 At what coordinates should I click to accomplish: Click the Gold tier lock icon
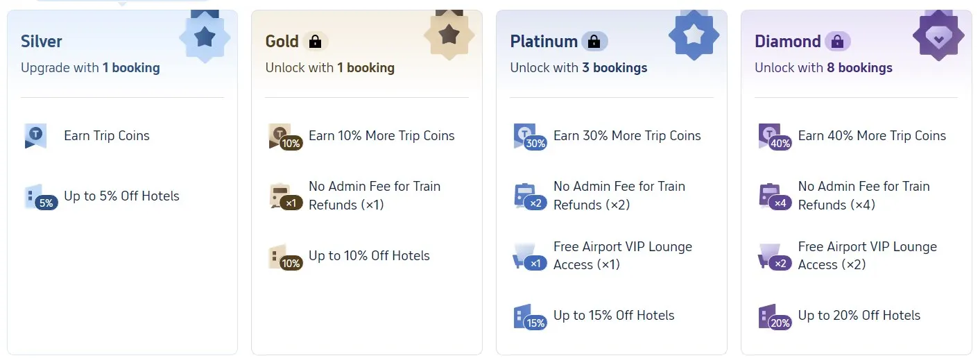tap(315, 42)
